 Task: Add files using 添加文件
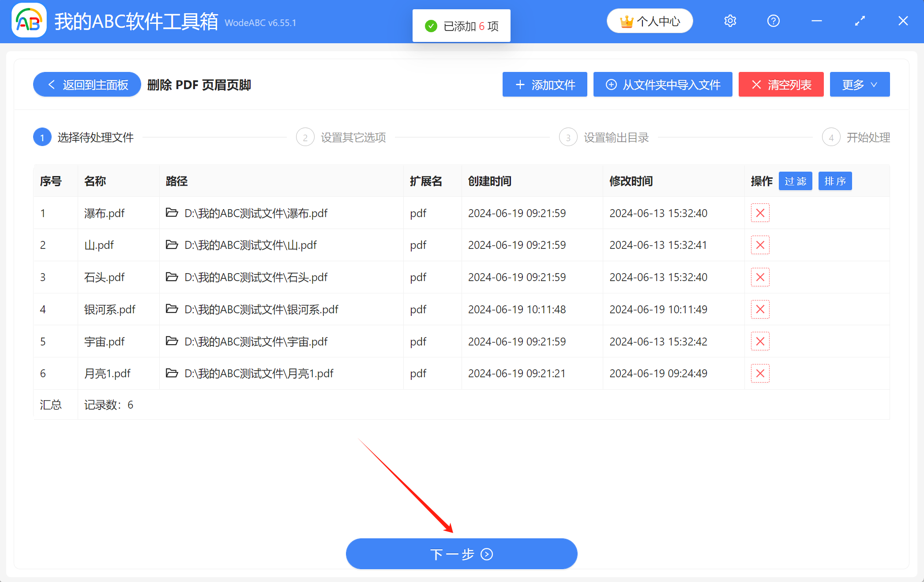545,84
